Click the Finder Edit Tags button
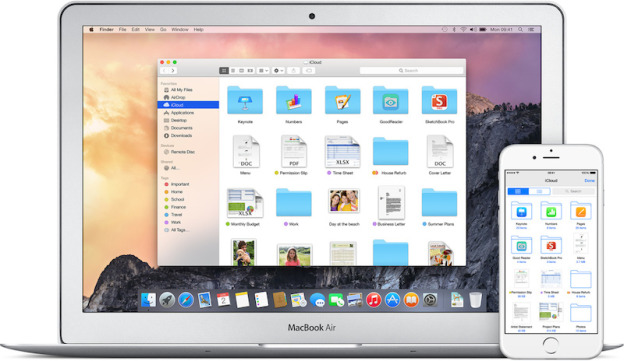The width and height of the screenshot is (624, 361). [308, 70]
